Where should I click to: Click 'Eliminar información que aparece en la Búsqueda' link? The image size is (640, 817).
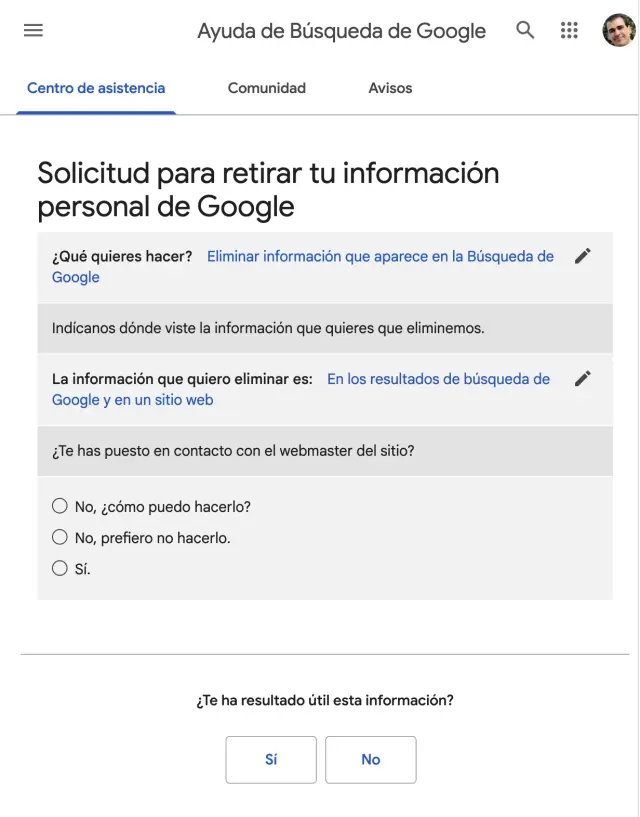pyautogui.click(x=380, y=257)
